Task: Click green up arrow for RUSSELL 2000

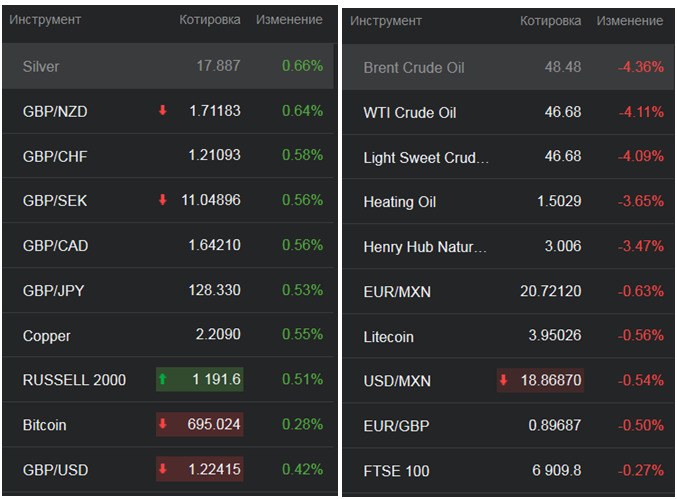Action: point(163,379)
